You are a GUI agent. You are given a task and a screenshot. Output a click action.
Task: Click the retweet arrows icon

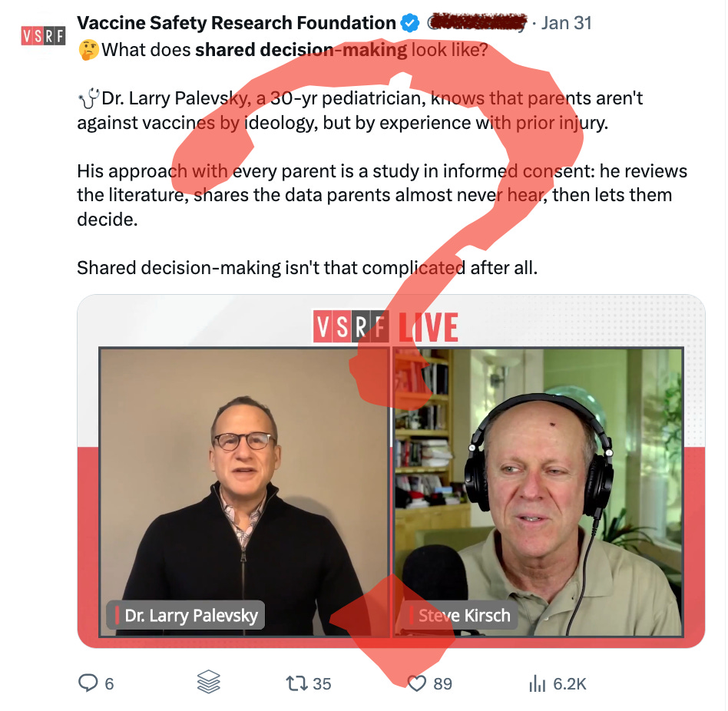296,683
